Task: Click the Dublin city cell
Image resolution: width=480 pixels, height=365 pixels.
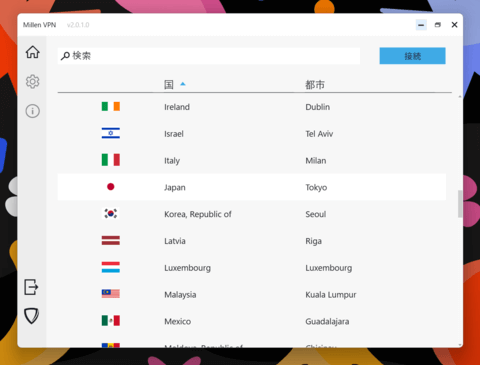Action: pos(318,107)
